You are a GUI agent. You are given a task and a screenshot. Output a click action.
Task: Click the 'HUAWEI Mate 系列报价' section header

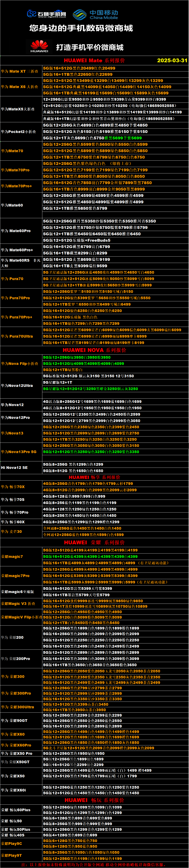pyautogui.click(x=94, y=60)
